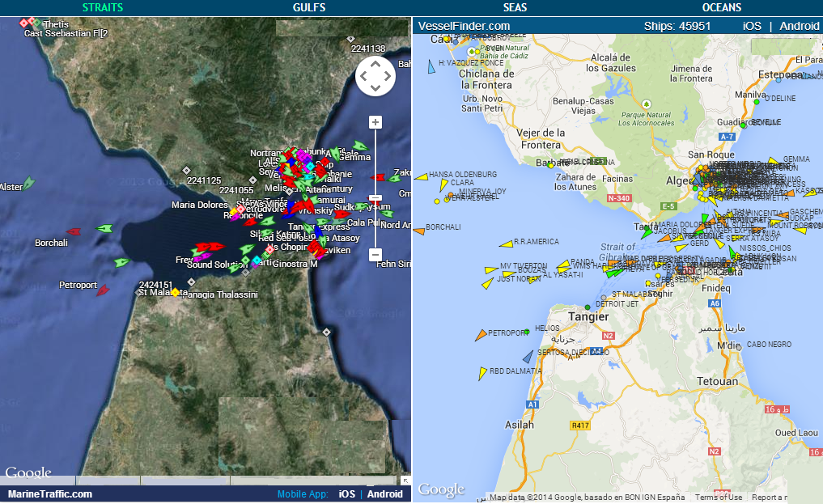The image size is (823, 504).
Task: Click the MV TWERTON ship icon
Action: pyautogui.click(x=491, y=270)
